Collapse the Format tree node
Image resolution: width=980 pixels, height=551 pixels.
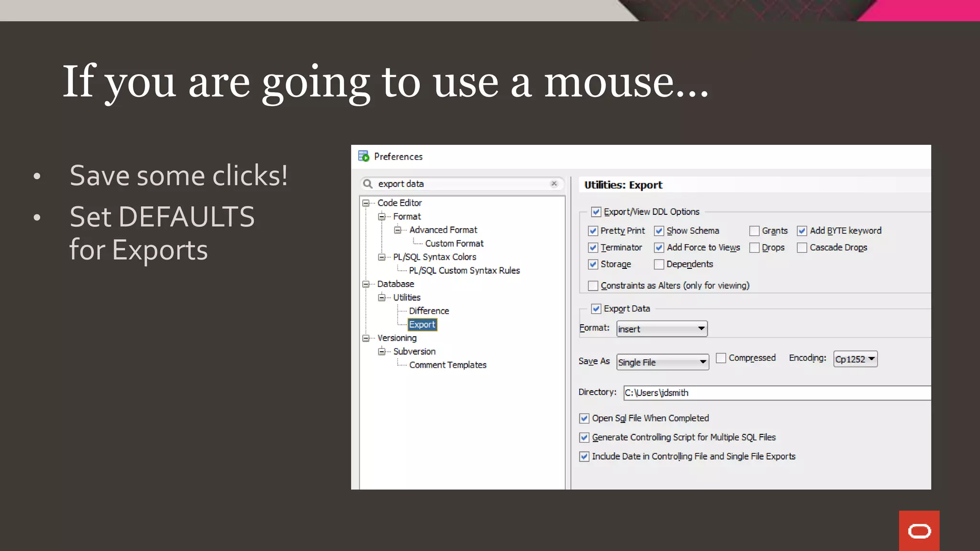point(382,216)
